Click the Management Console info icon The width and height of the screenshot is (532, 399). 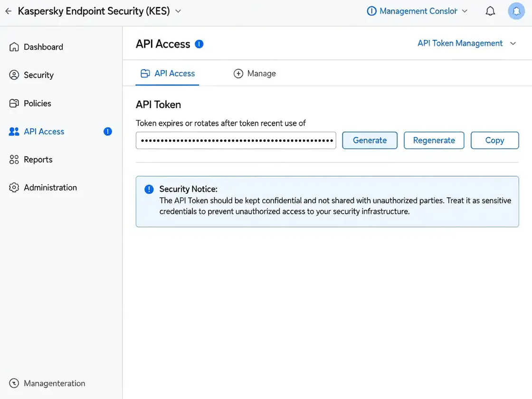(371, 11)
